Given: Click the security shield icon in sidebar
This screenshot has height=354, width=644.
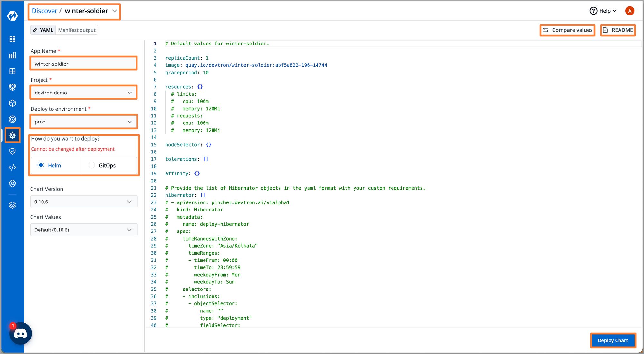Looking at the screenshot, I should (12, 151).
